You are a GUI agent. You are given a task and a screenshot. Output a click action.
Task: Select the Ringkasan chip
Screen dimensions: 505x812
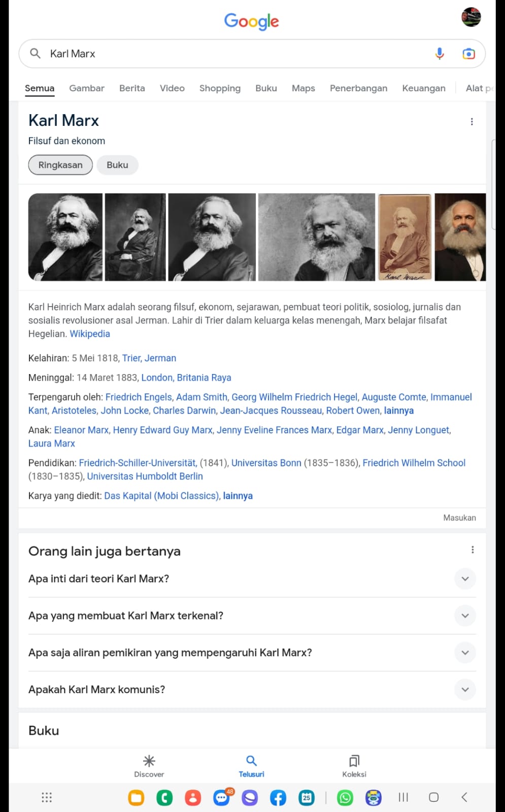point(60,165)
